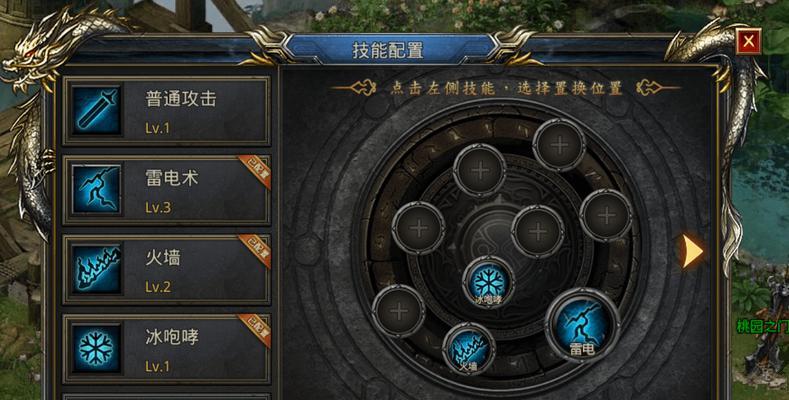Pick the 冰咆哮 snowflake icon in list
789x400 pixels.
click(96, 348)
